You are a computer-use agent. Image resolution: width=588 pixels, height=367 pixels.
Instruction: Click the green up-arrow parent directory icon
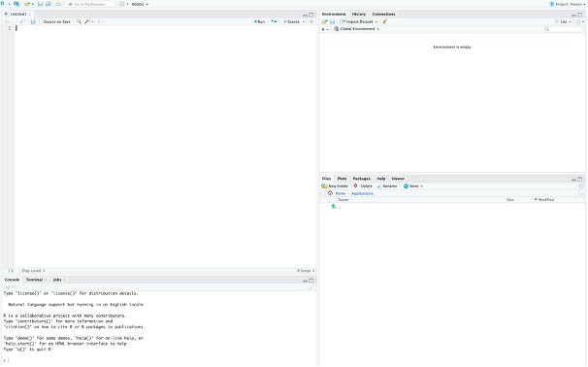(334, 206)
